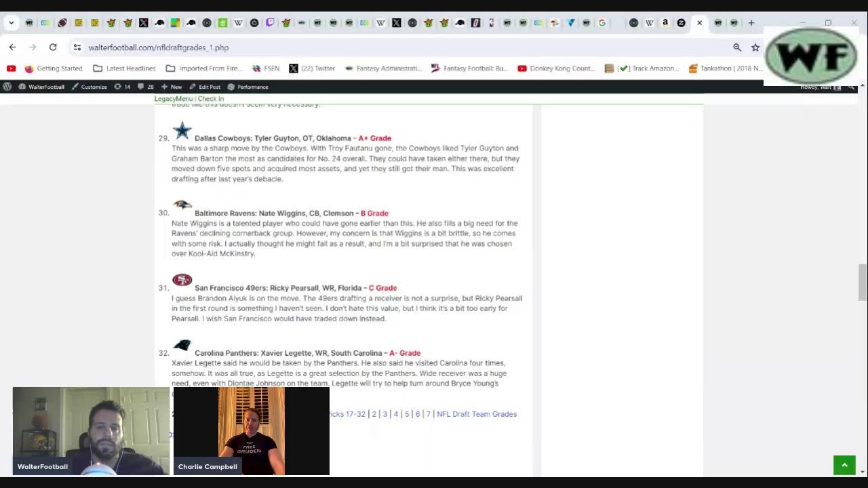This screenshot has width=868, height=488.
Task: Open WalterFootball site menu in admin bar
Action: pos(41,87)
